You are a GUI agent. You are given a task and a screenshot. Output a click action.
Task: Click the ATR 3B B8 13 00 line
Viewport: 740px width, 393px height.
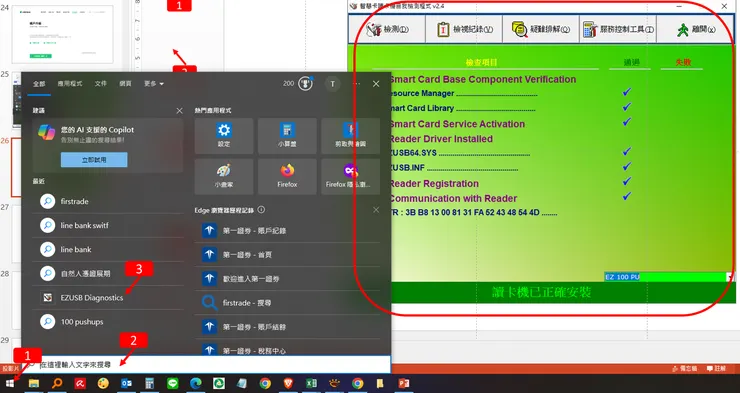473,213
